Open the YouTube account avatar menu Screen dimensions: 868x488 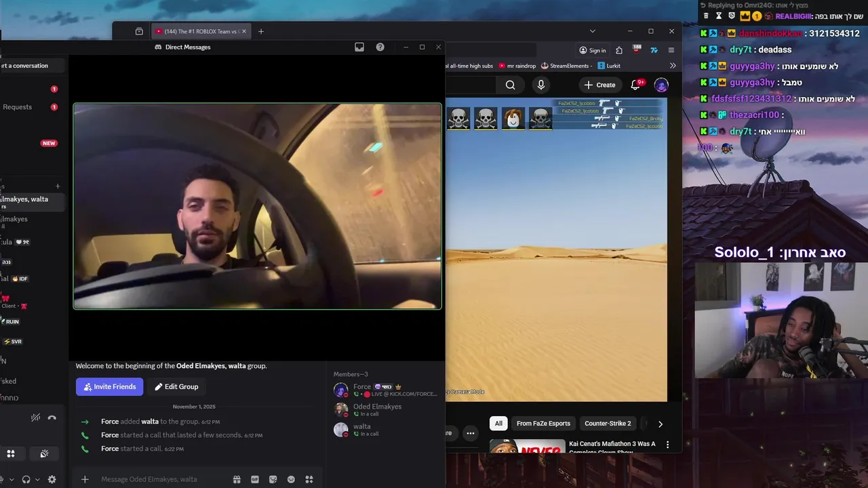[661, 85]
